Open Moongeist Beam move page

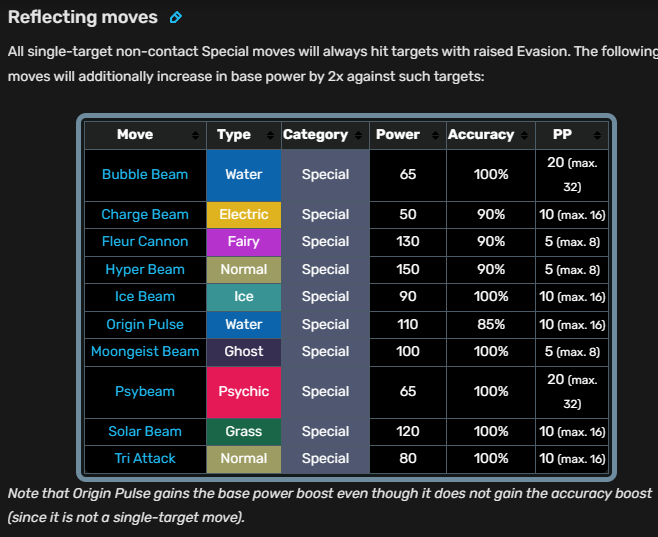145,351
